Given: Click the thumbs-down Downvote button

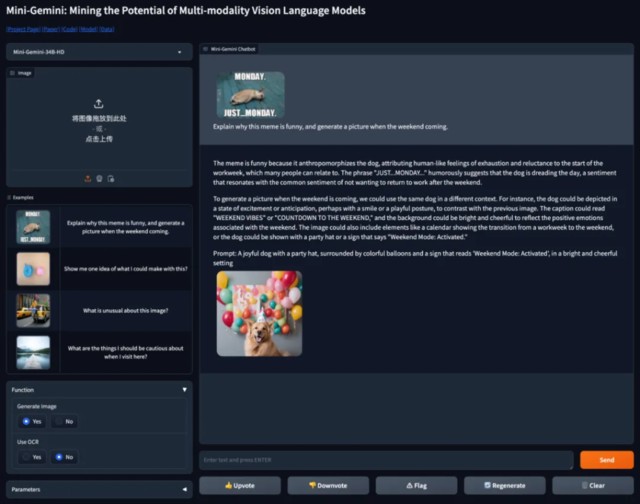Looking at the screenshot, I should 328,485.
